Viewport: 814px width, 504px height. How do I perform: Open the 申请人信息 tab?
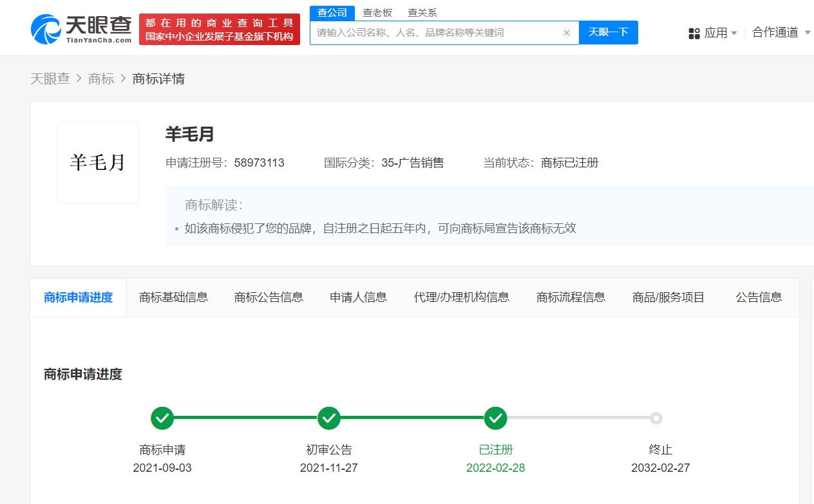point(358,297)
